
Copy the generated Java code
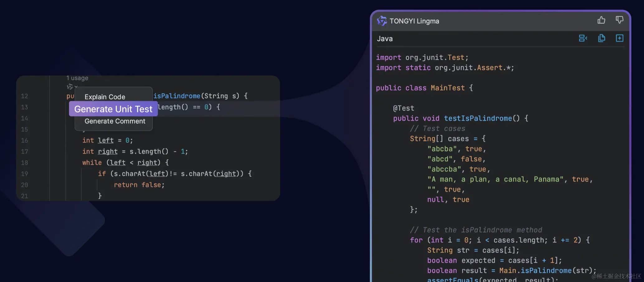[x=601, y=38]
